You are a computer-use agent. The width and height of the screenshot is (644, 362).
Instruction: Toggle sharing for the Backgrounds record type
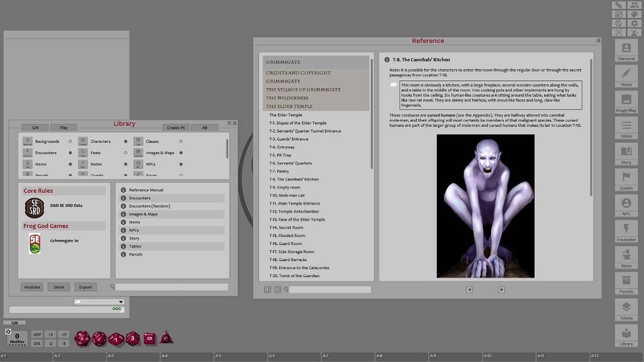pyautogui.click(x=69, y=141)
